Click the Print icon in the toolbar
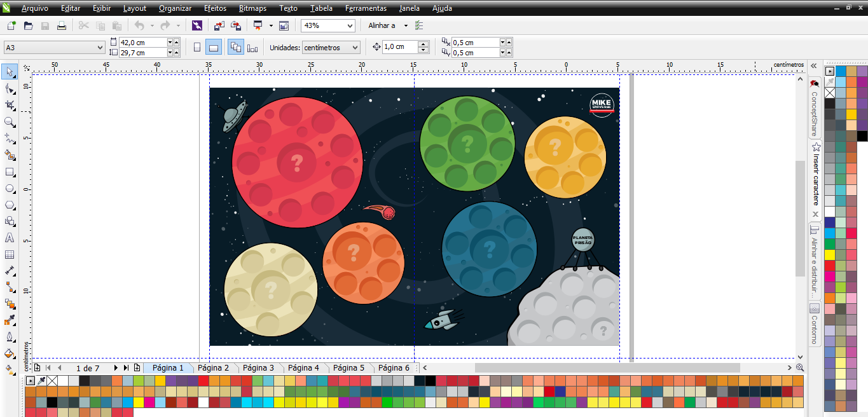868x417 pixels. pos(62,25)
